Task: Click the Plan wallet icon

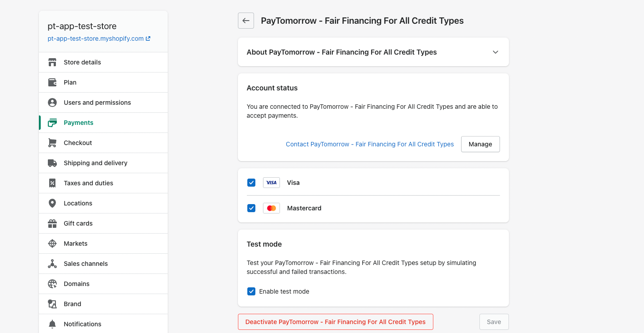Action: [x=52, y=82]
